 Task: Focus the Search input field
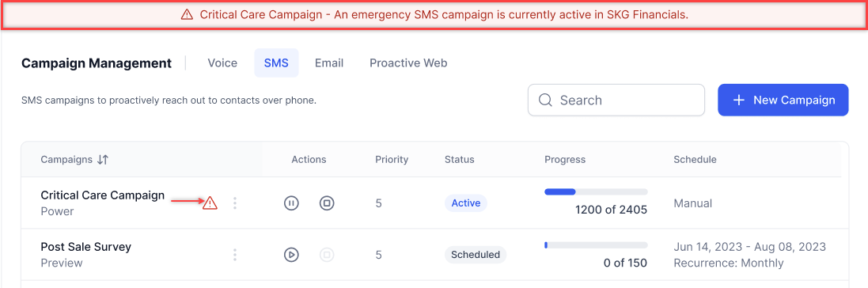(616, 100)
